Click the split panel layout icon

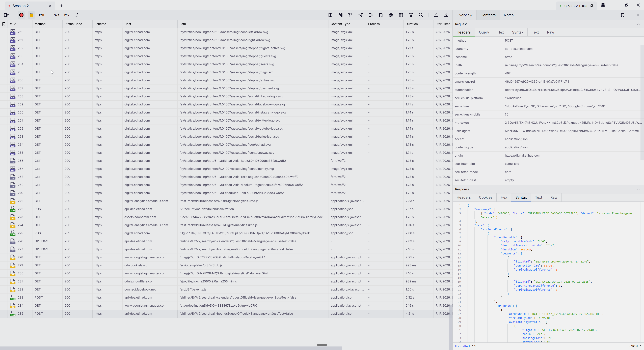[x=330, y=15]
